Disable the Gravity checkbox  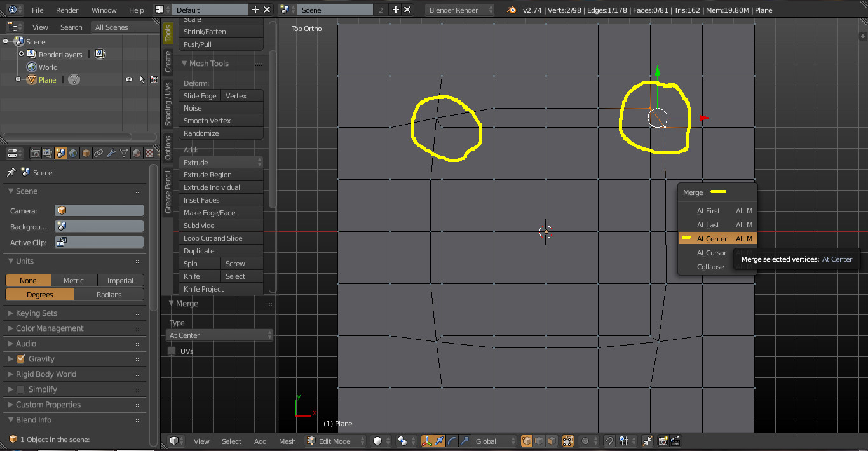point(20,359)
